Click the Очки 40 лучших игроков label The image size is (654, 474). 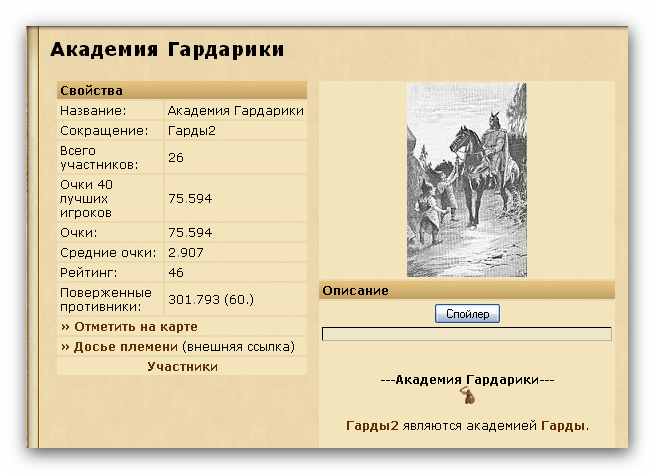coord(86,198)
